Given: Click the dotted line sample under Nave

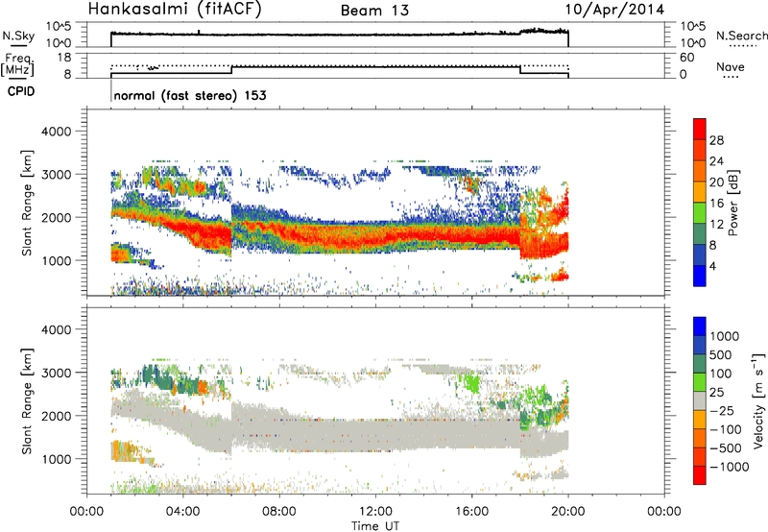Looking at the screenshot, I should tap(731, 78).
